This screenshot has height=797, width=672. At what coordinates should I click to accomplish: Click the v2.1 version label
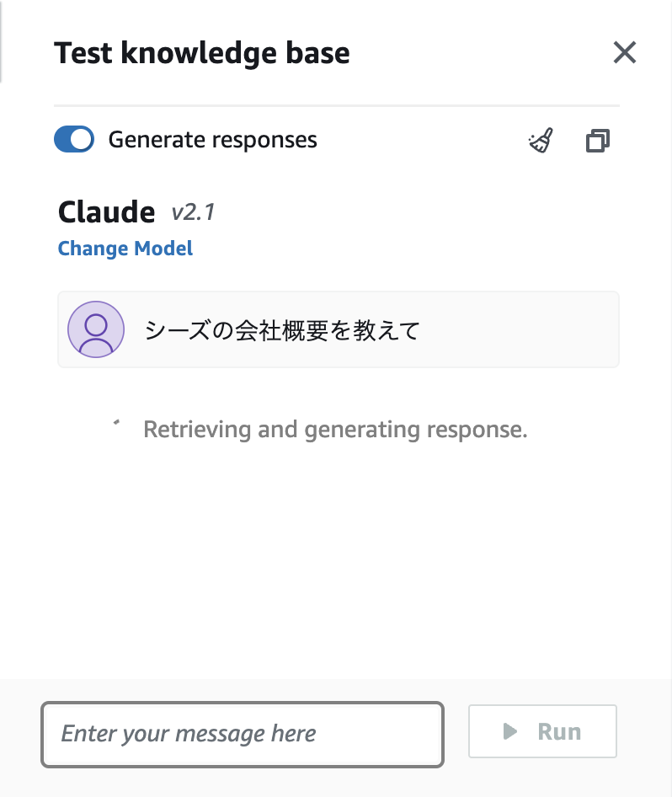coord(193,212)
